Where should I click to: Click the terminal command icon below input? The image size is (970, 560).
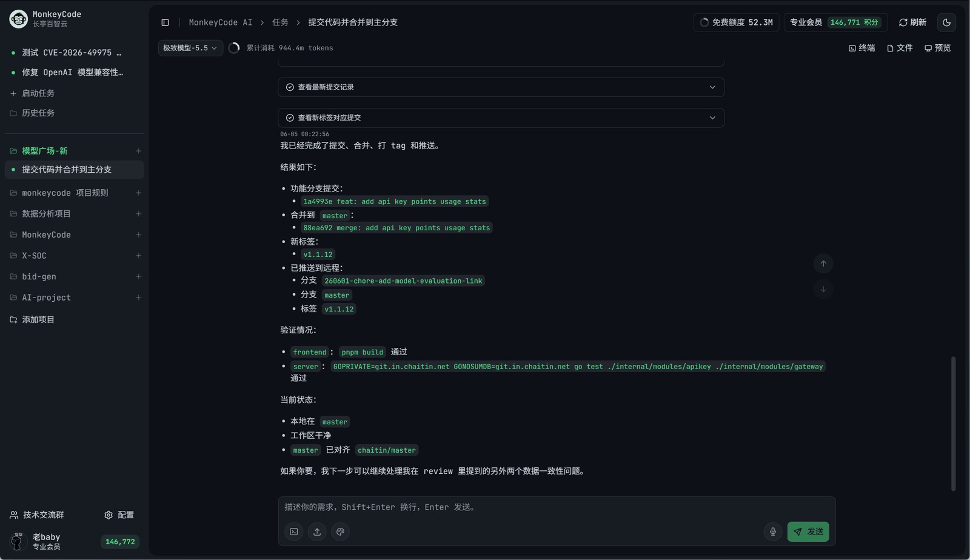coord(294,532)
